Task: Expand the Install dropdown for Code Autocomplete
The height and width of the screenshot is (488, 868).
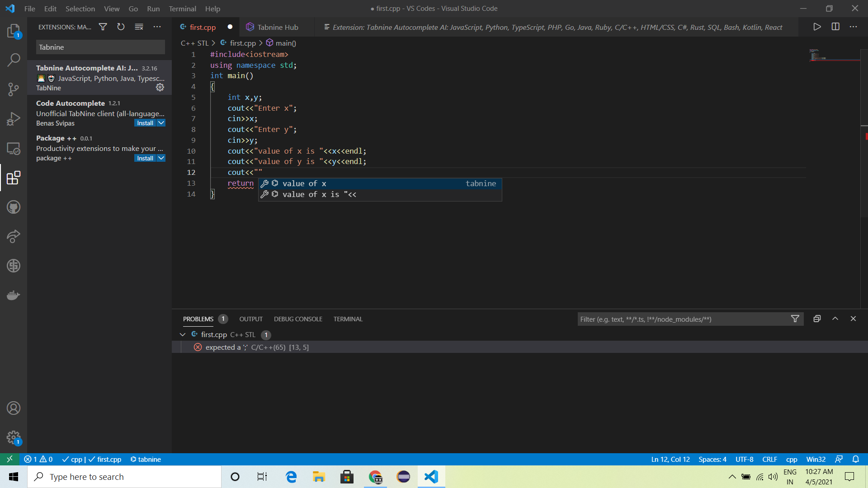Action: [x=161, y=122]
